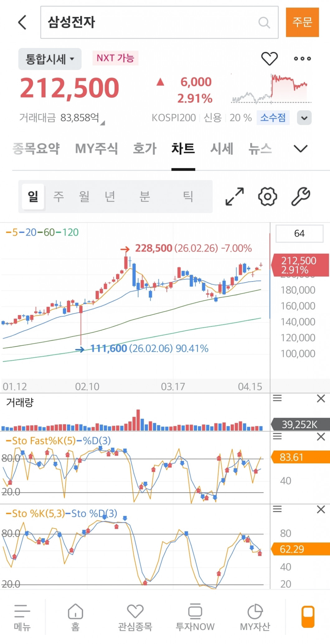Toggle 소수점 fractional trading badge
Screen dimensions: 330x644
[x=273, y=118]
